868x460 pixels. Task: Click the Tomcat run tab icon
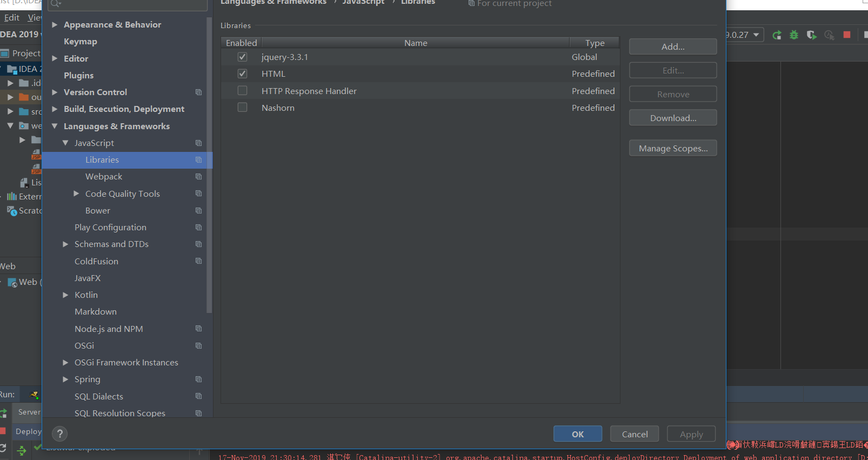34,395
